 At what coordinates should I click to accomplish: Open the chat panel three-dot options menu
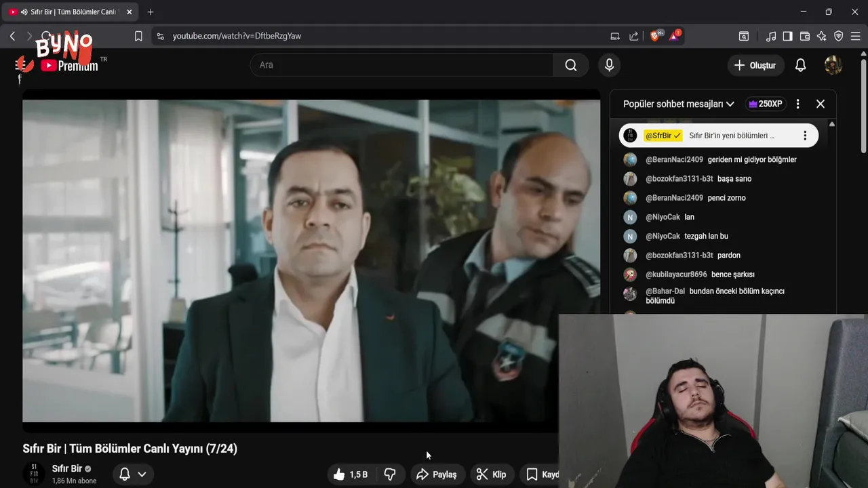pos(797,104)
